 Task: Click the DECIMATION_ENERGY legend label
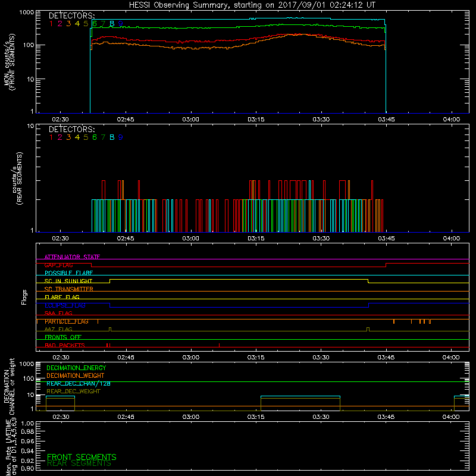pyautogui.click(x=76, y=368)
